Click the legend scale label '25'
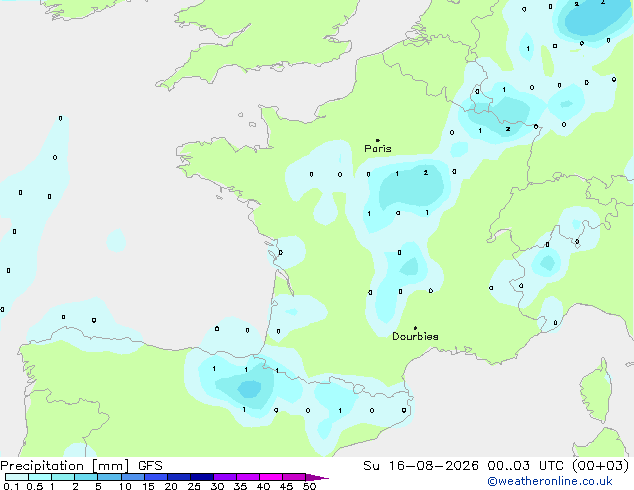 pyautogui.click(x=194, y=486)
